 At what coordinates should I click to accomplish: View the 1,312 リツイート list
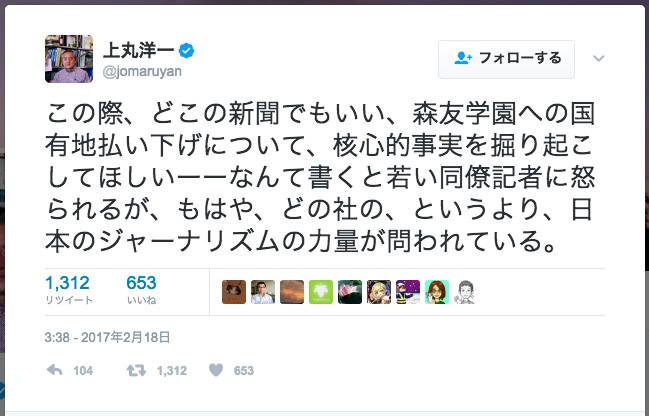[x=68, y=291]
